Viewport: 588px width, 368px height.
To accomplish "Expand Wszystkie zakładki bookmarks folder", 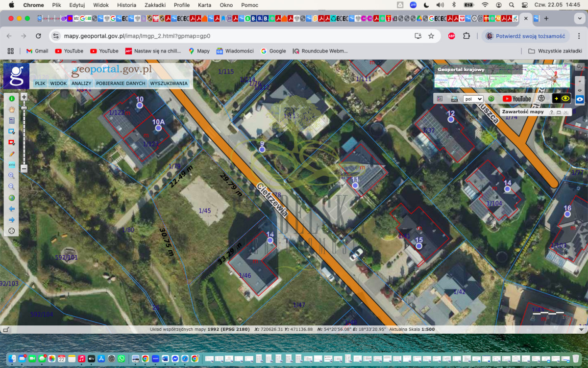I will [x=555, y=51].
